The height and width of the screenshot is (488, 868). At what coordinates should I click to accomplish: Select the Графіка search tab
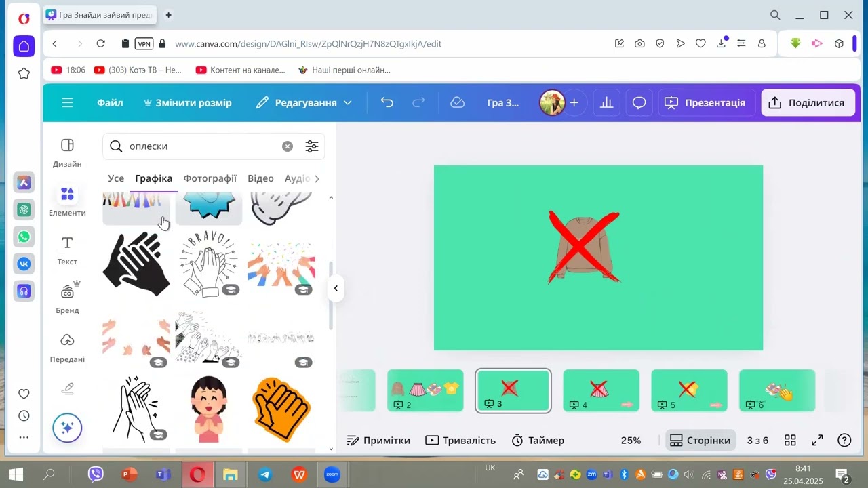click(x=154, y=178)
